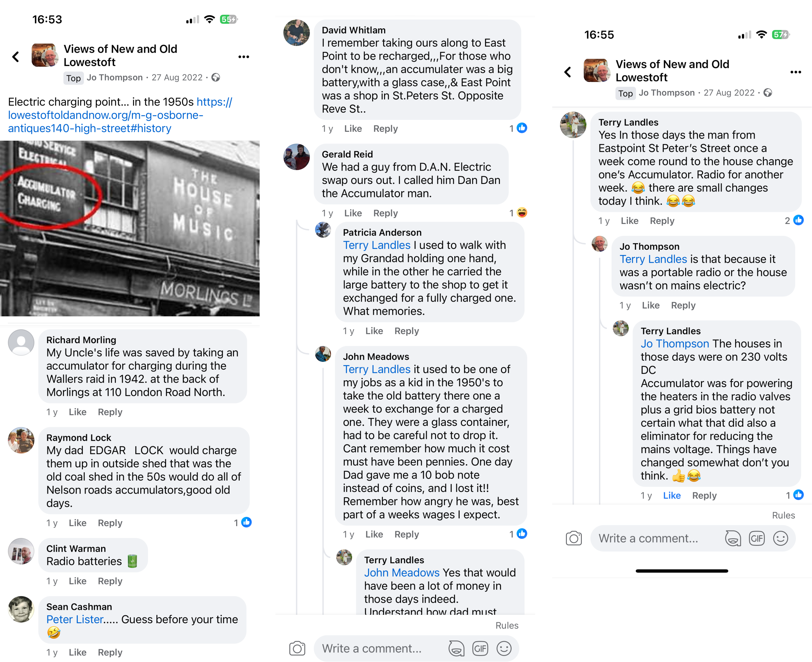Like Richard Morling's comment
Screen dimensions: 812x662
click(x=77, y=412)
